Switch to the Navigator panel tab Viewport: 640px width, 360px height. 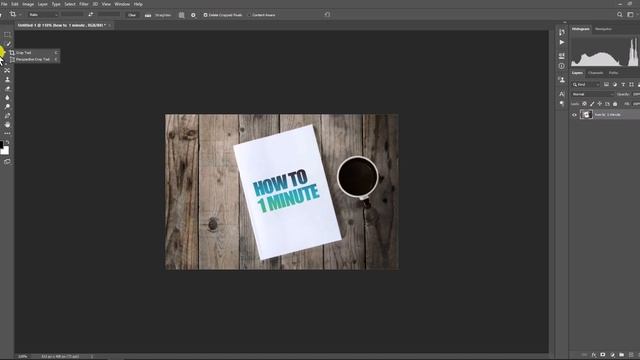pyautogui.click(x=603, y=29)
